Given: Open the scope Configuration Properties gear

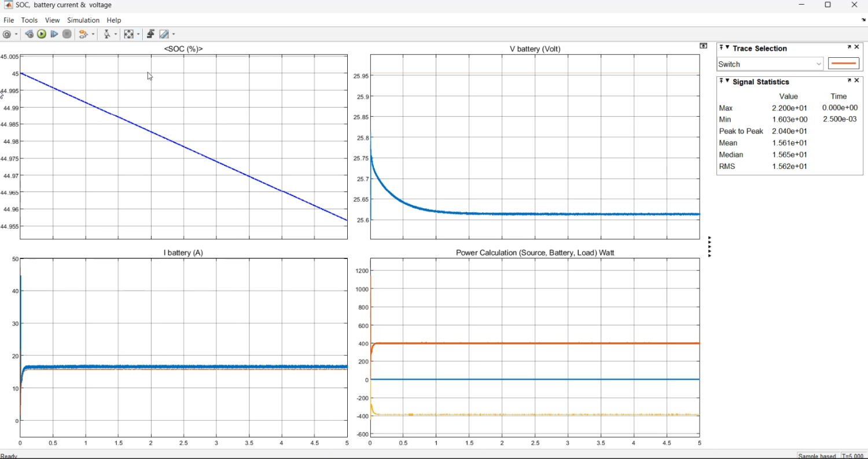Looking at the screenshot, I should pos(7,35).
